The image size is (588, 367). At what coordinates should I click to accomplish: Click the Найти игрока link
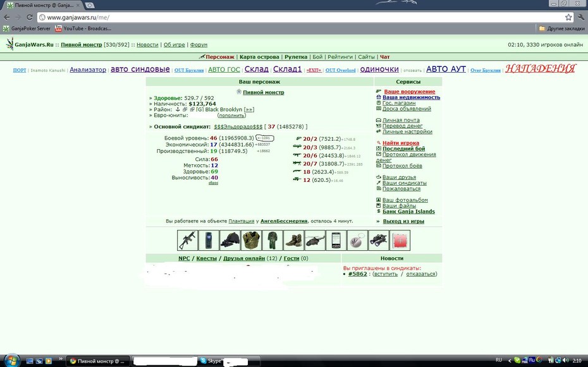[x=401, y=143]
